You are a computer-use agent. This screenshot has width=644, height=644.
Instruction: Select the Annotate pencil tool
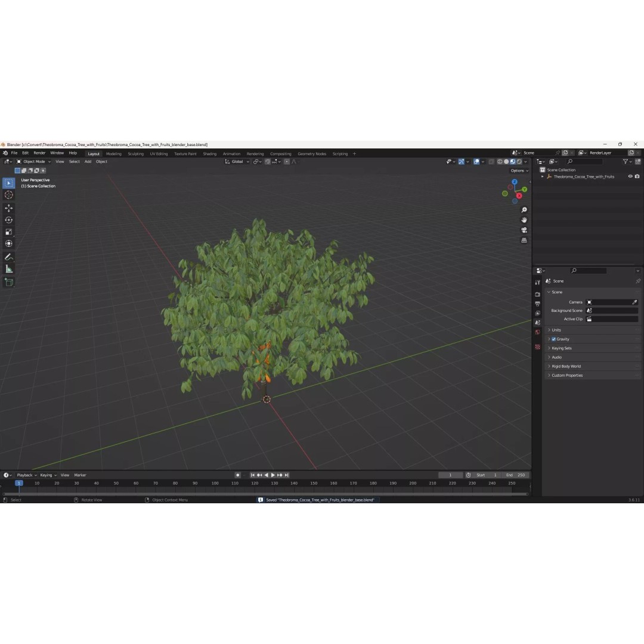pos(8,257)
